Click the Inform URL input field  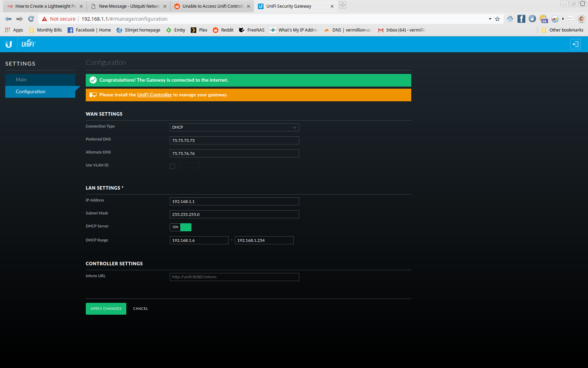pyautogui.click(x=234, y=277)
